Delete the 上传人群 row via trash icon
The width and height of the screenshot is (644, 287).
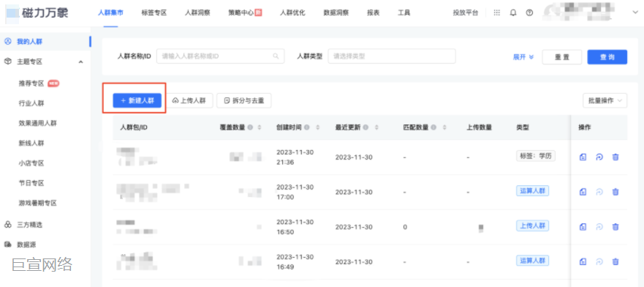[615, 226]
